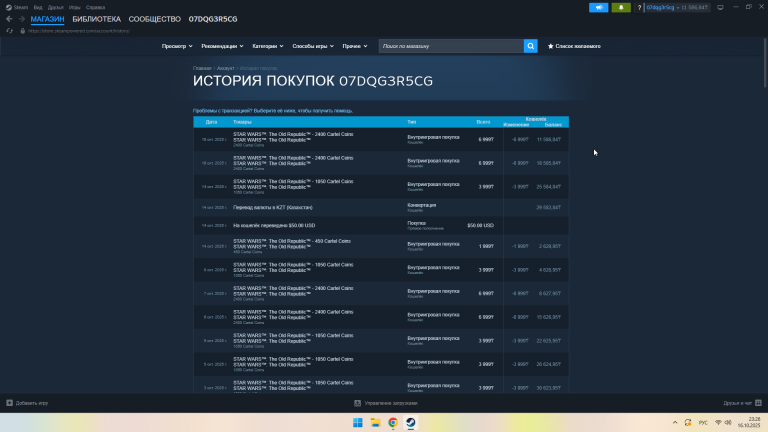
Task: Click the page vertical scrollbar
Action: pos(765,63)
